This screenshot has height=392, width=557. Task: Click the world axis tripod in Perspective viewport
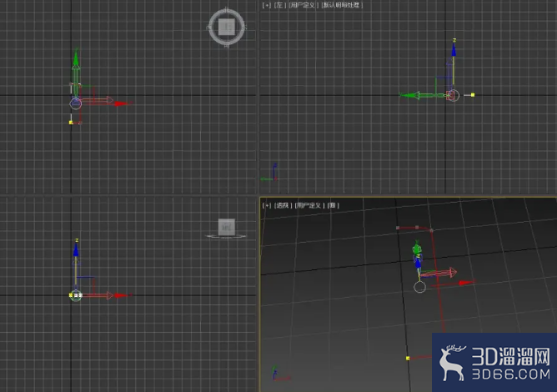[280, 374]
